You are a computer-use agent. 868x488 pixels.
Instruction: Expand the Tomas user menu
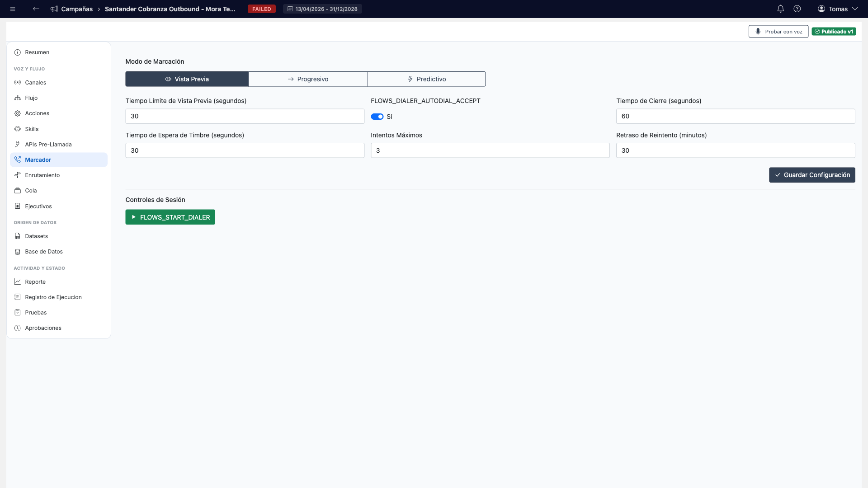[x=837, y=9]
